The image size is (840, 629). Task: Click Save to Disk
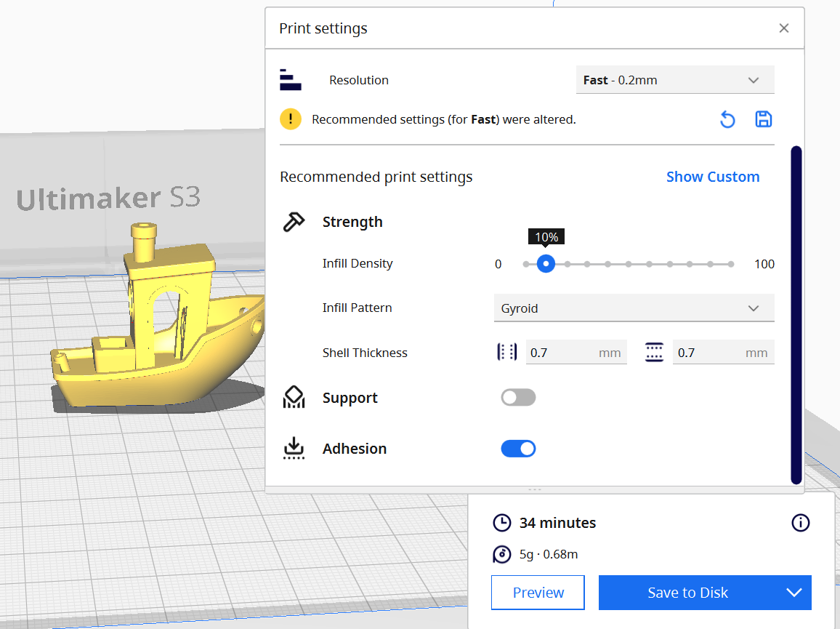687,592
